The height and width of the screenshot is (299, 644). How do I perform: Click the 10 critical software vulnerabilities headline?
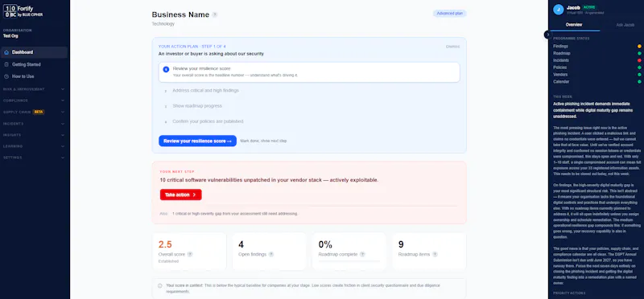point(269,180)
